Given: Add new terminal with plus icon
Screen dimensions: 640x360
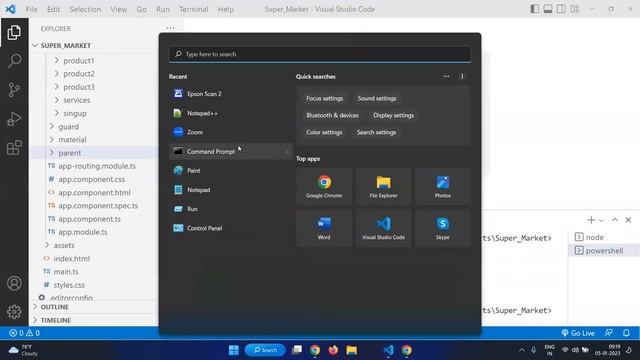Looking at the screenshot, I should (591, 220).
